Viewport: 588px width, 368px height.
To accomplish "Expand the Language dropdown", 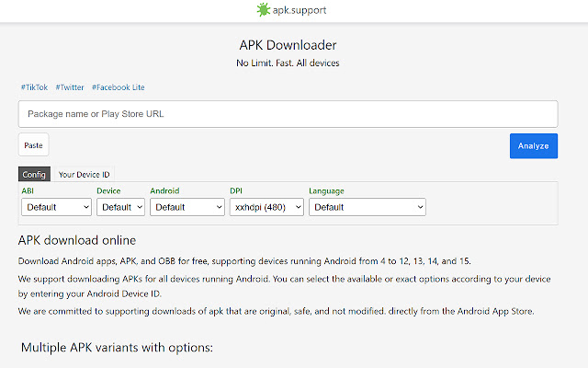I will (367, 207).
